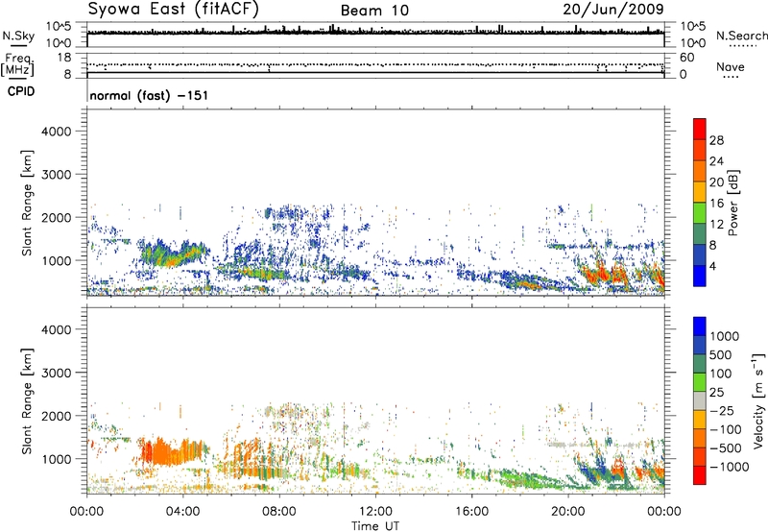
Task: Click the 'Syowa East (fitACF)' plot title
Action: tap(174, 9)
